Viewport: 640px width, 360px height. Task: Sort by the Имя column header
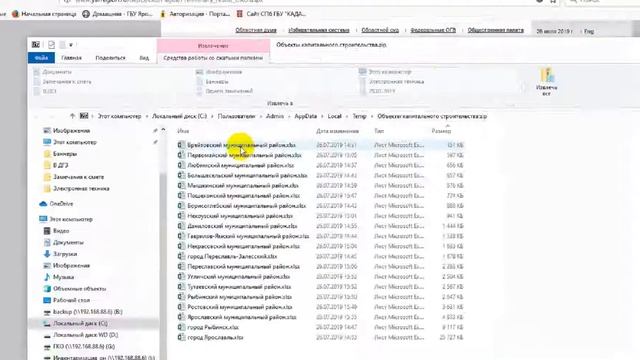(x=183, y=131)
